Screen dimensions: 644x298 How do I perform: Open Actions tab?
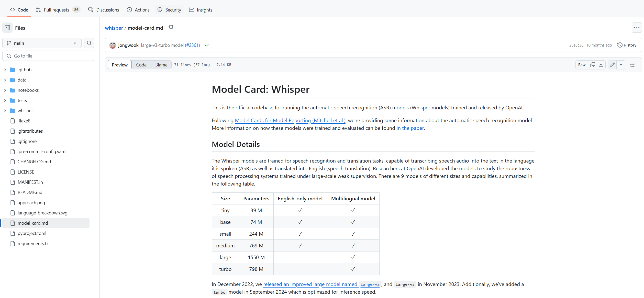click(138, 10)
